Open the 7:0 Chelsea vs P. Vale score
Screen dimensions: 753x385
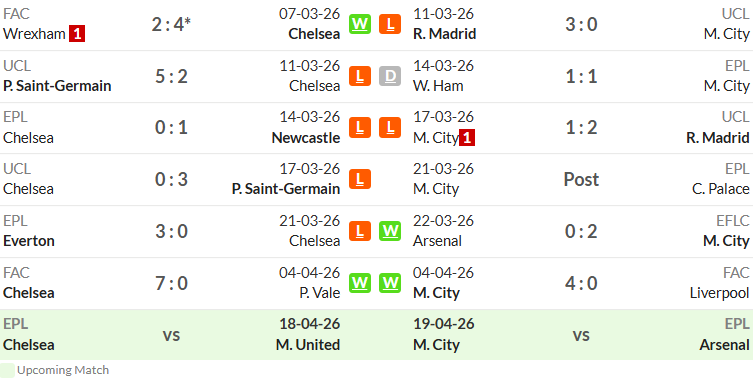[x=171, y=283]
